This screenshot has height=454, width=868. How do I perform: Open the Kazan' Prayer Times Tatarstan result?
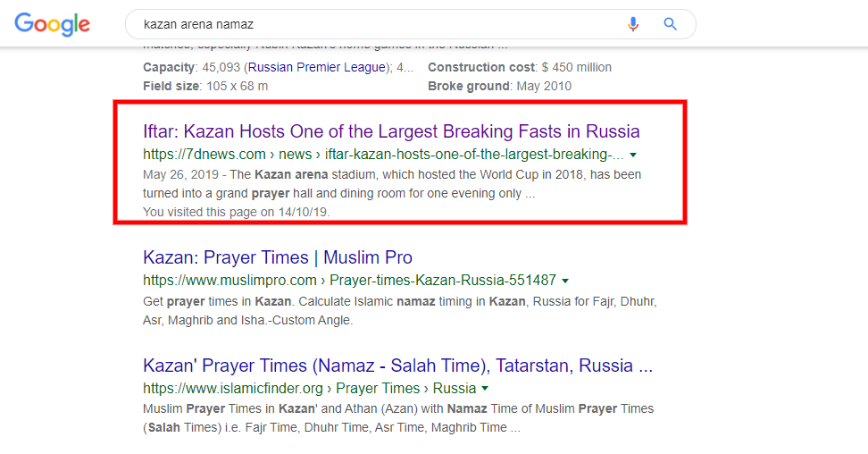(x=397, y=366)
